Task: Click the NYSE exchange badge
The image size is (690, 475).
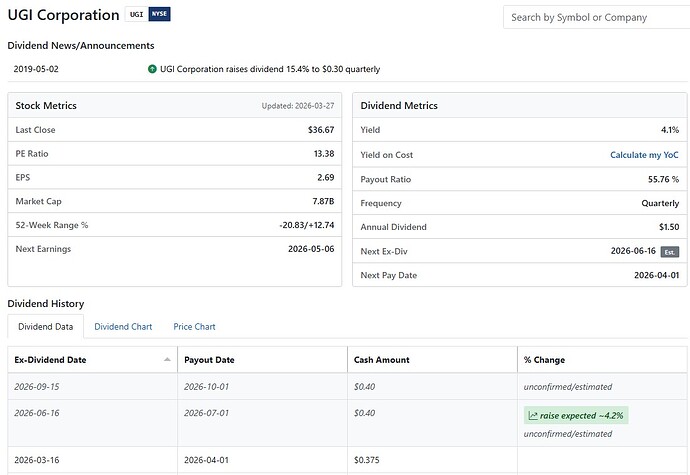Action: [159, 14]
